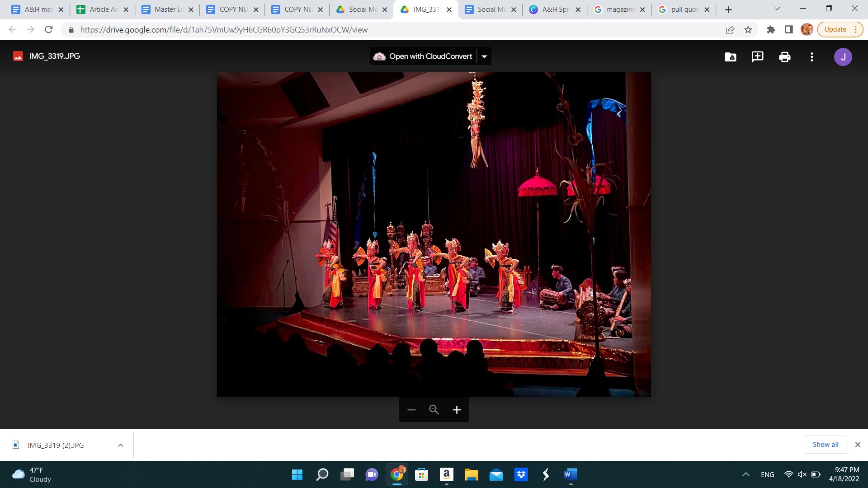
Task: Open the three-dot more actions menu
Action: (x=811, y=57)
